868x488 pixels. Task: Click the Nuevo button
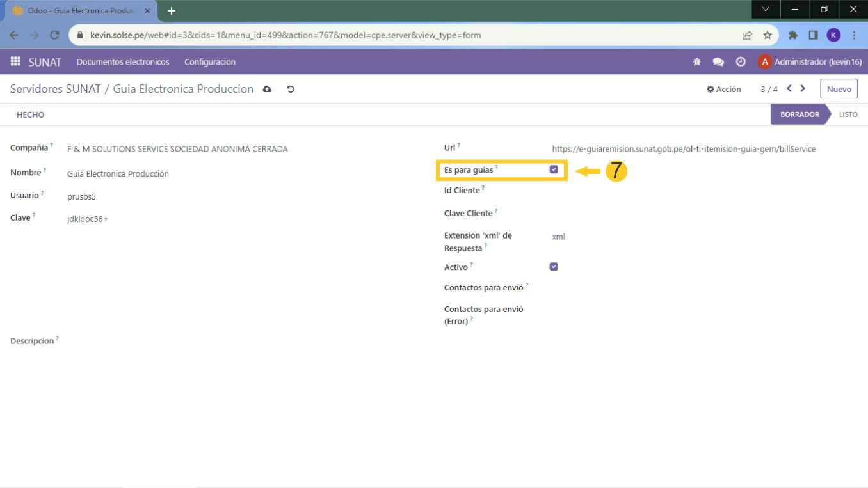pyautogui.click(x=839, y=89)
